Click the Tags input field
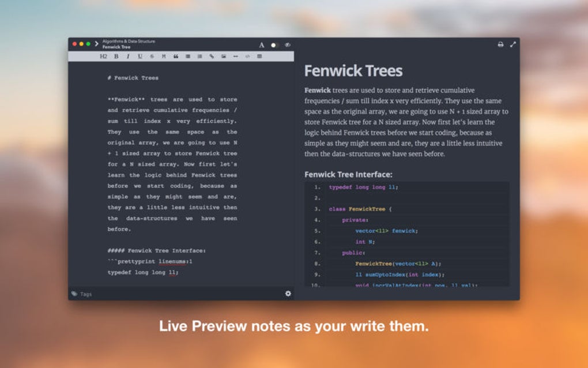The width and height of the screenshot is (588, 368). (x=85, y=294)
